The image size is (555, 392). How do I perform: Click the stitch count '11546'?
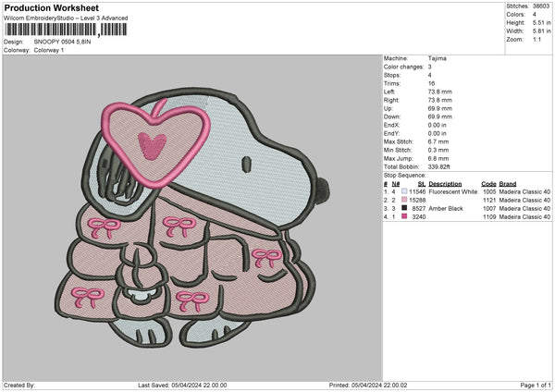point(417,191)
